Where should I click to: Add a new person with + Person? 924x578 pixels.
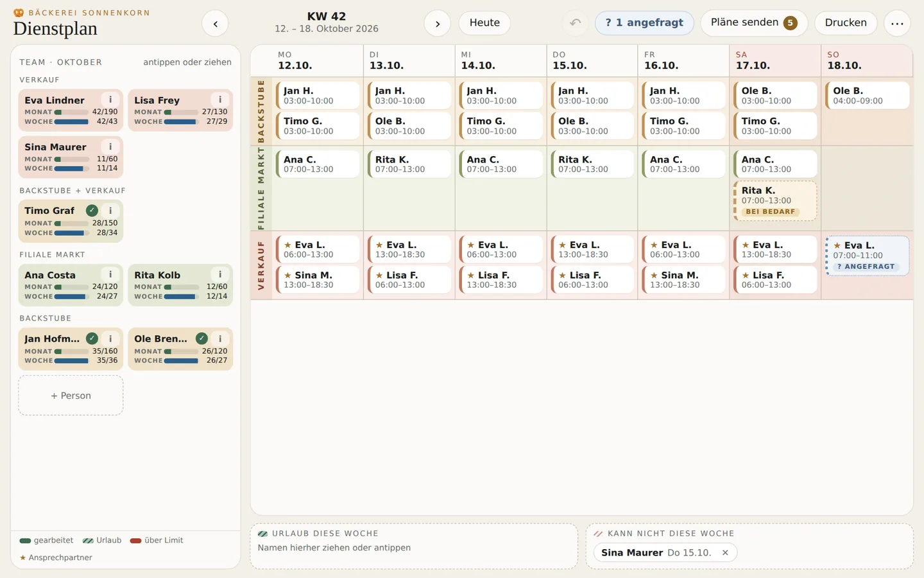pos(71,396)
